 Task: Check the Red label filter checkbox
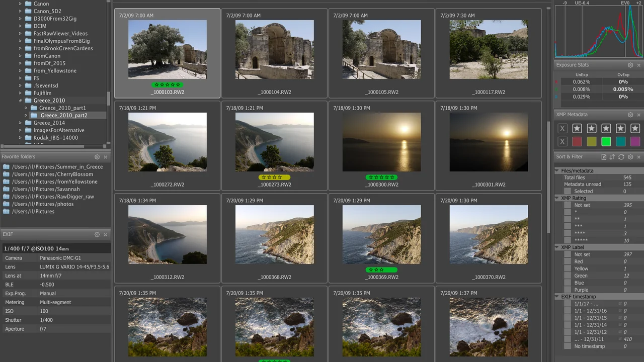568,261
